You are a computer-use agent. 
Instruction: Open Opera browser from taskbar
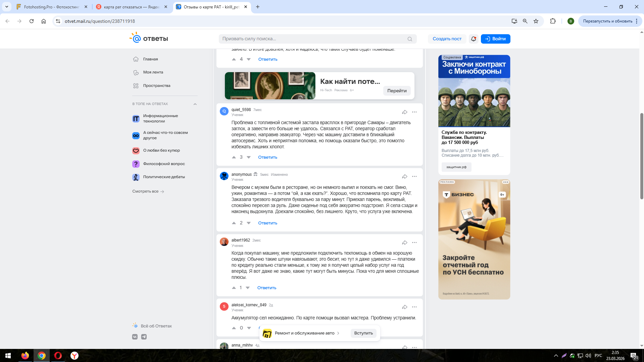click(x=58, y=356)
